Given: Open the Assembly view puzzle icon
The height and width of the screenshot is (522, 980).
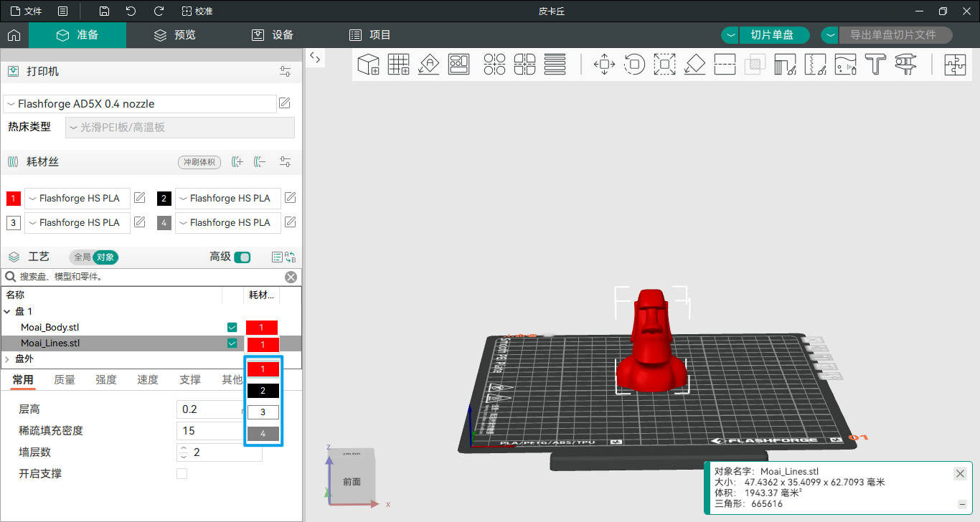Looking at the screenshot, I should (955, 64).
